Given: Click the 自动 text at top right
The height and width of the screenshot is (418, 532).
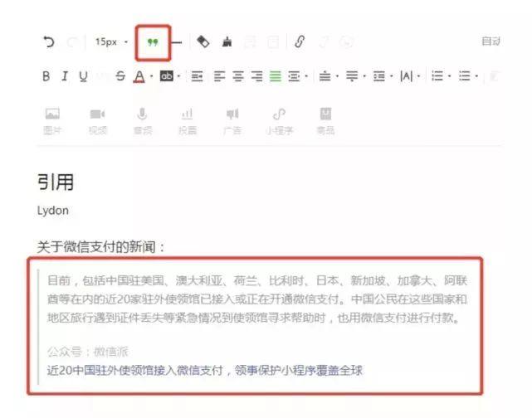Looking at the screenshot, I should point(491,41).
